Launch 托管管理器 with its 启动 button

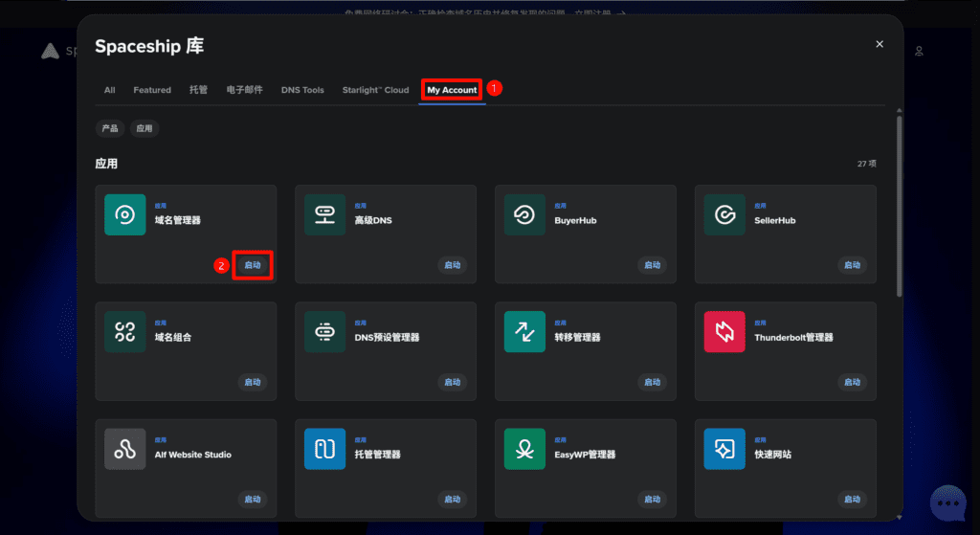(453, 499)
